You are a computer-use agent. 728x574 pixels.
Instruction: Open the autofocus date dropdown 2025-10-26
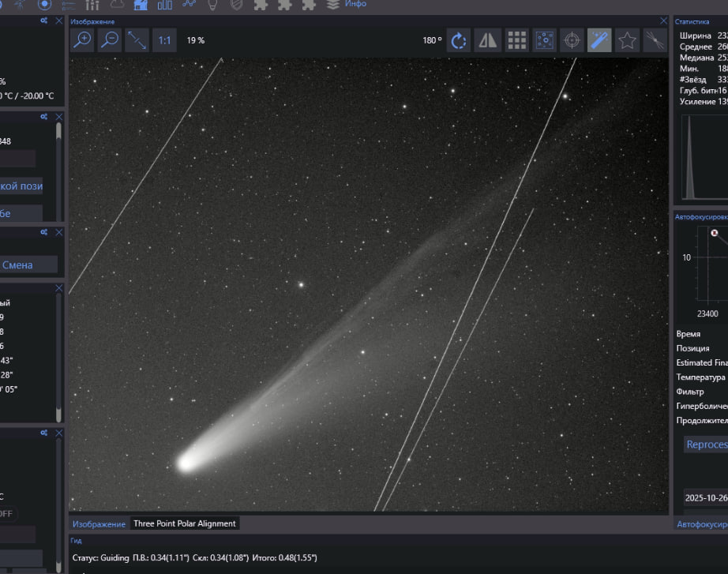click(707, 498)
